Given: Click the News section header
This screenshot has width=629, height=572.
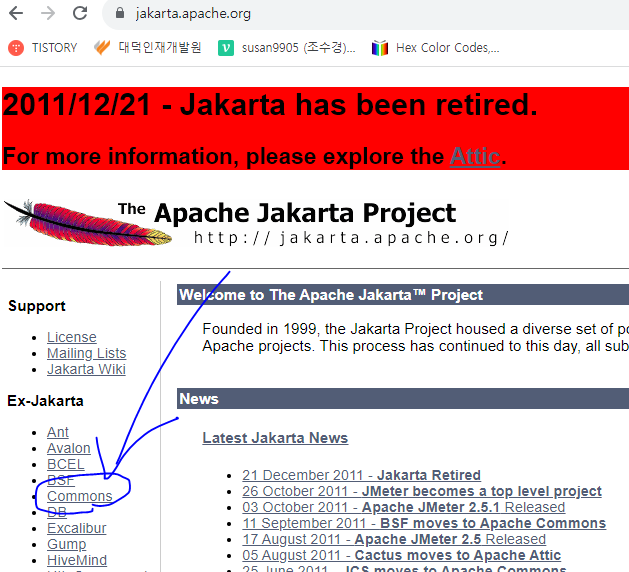Looking at the screenshot, I should click(x=403, y=399).
